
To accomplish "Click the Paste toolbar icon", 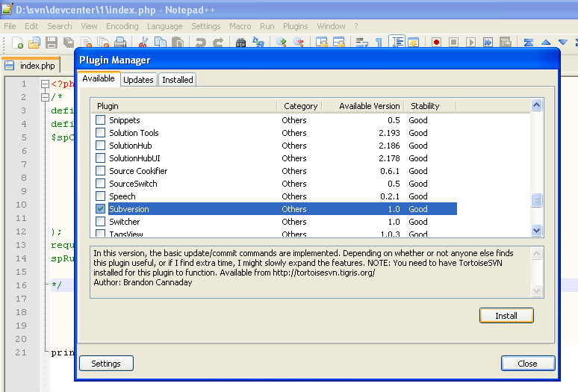I will [178, 43].
